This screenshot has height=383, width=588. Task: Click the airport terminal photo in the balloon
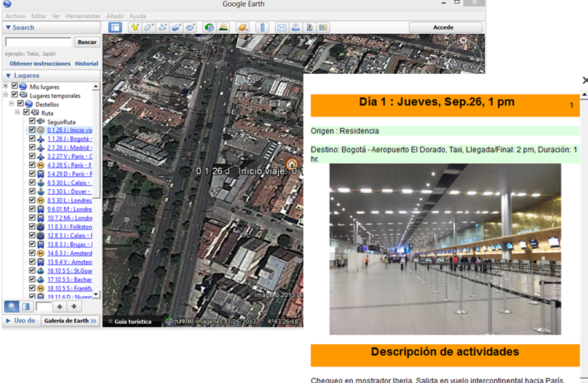coord(445,249)
